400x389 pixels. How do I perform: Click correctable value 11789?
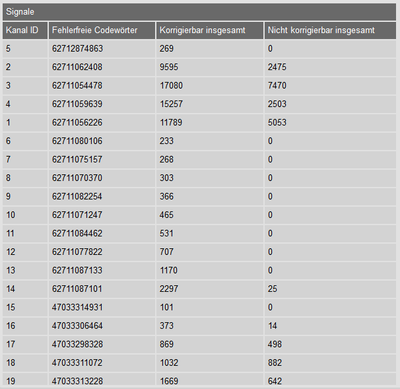[171, 123]
